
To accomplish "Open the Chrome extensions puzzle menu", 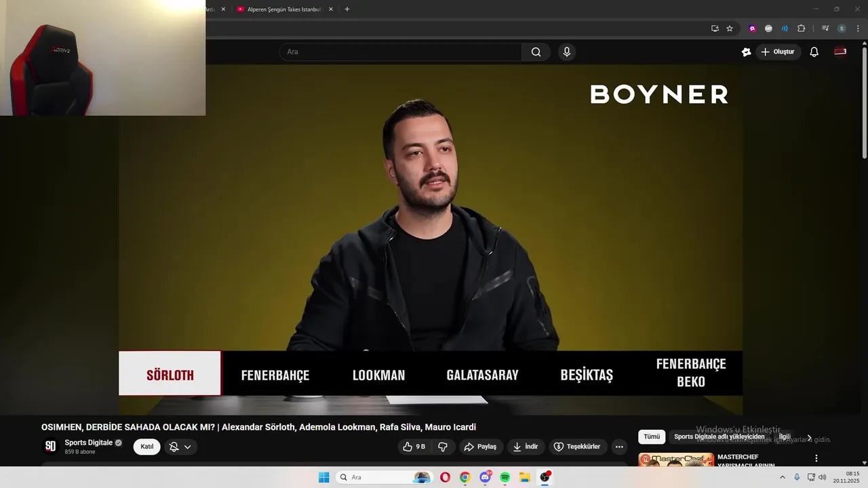I will 801,28.
